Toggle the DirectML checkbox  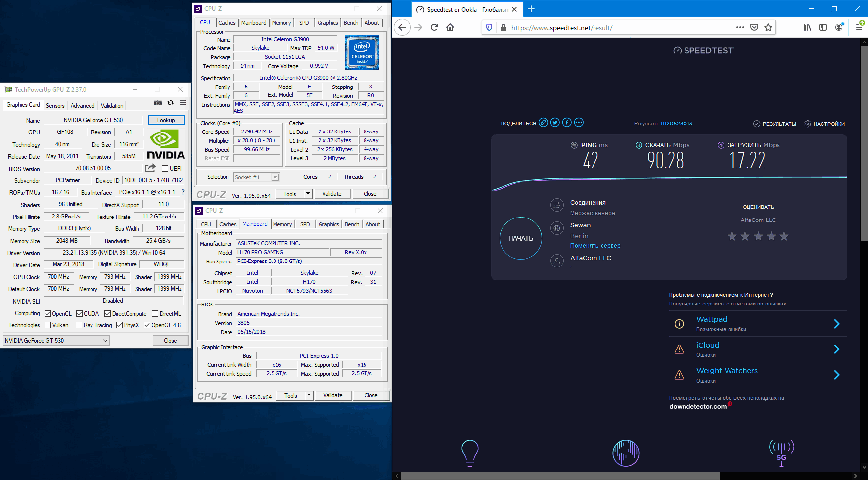point(155,314)
